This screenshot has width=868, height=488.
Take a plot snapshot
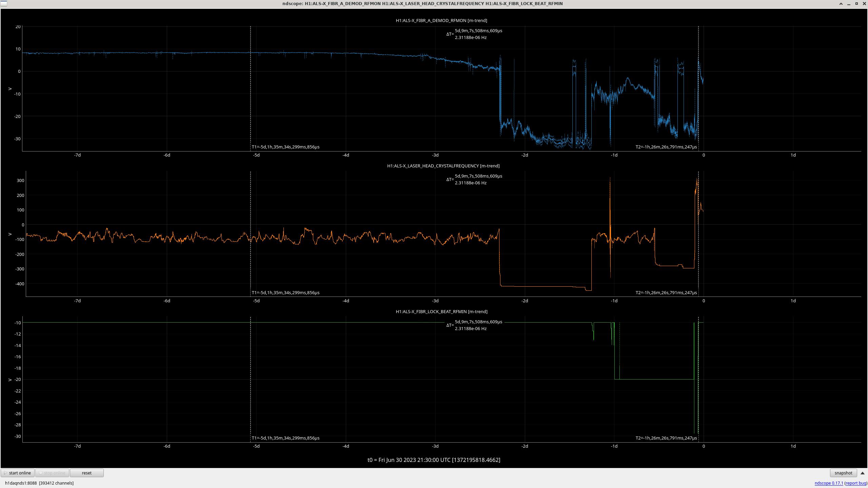(x=843, y=473)
